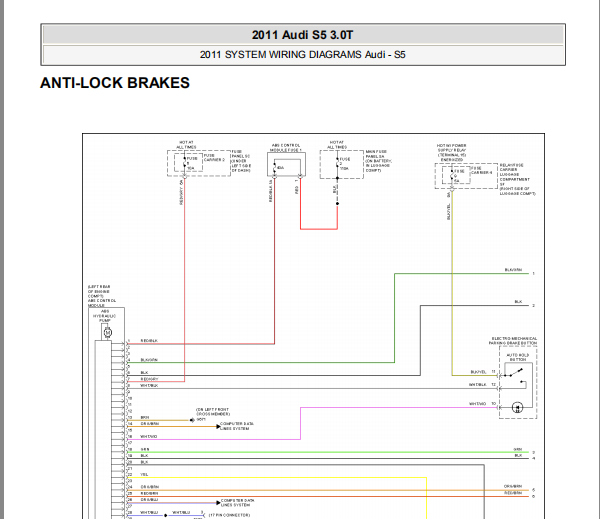The image size is (600, 519).
Task: Click the LED symbol in the parking brake button
Action: coord(517,408)
